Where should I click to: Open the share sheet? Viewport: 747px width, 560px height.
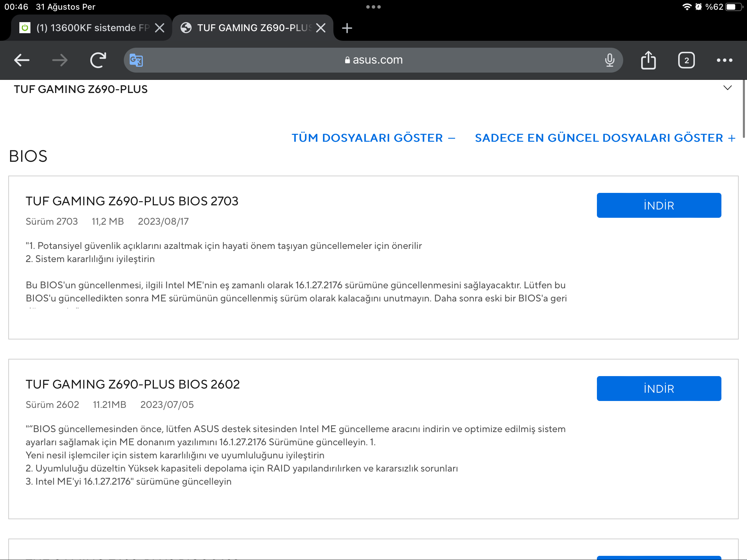[x=648, y=60]
